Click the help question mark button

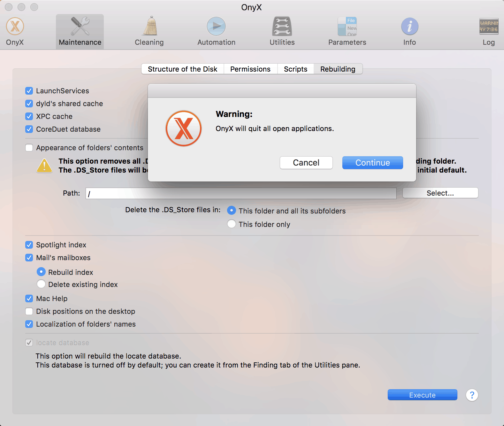(472, 395)
